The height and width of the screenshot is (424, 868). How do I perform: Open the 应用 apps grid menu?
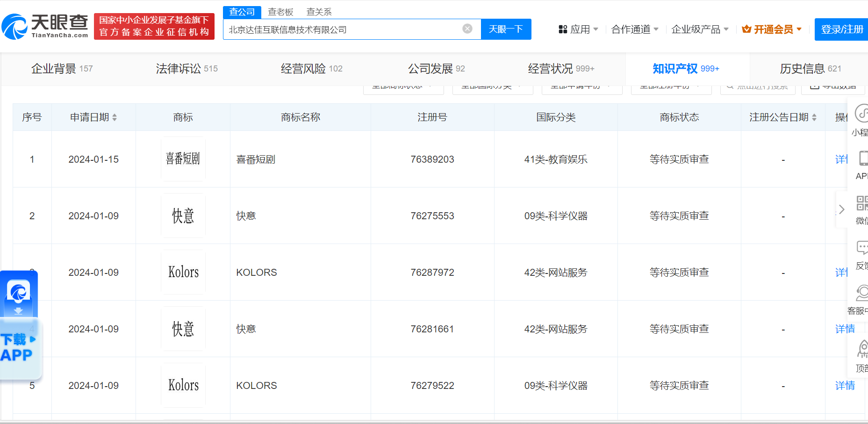[578, 29]
